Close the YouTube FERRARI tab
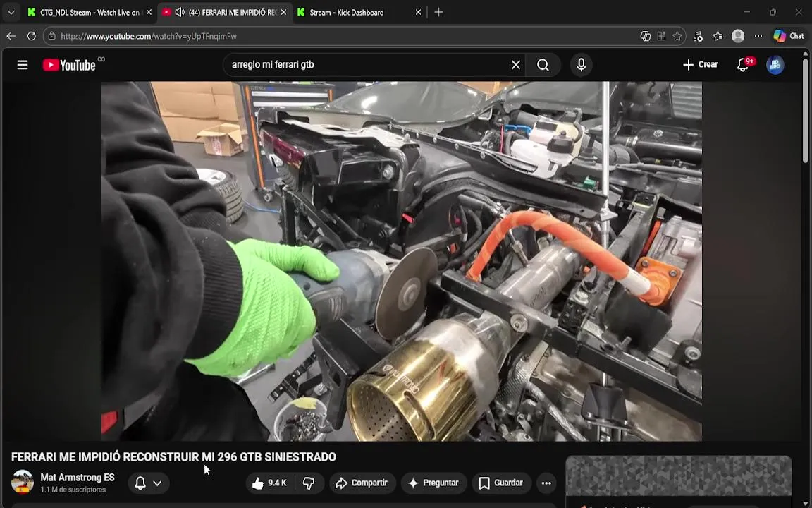The image size is (812, 508). (283, 13)
